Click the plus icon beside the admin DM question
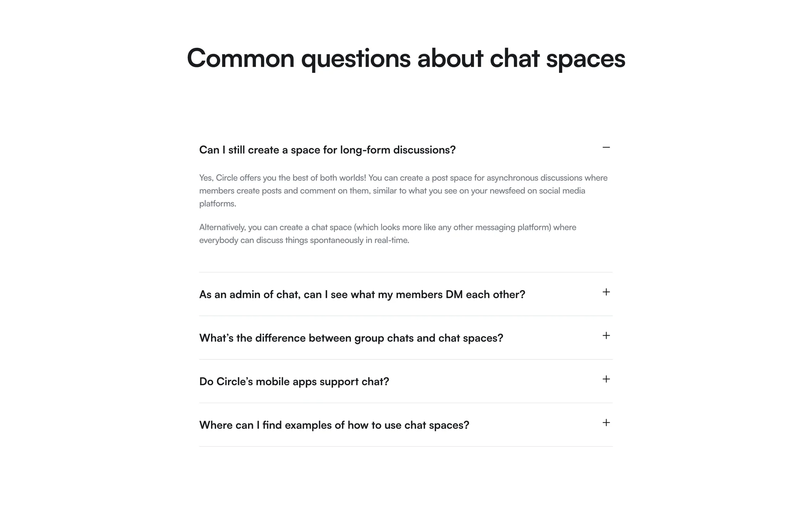 606,292
